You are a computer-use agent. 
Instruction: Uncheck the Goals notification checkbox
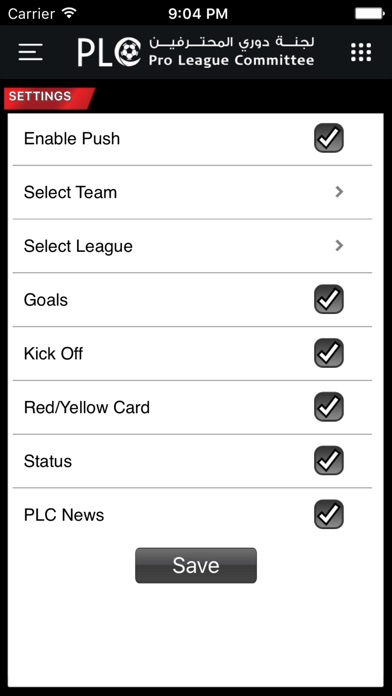329,299
